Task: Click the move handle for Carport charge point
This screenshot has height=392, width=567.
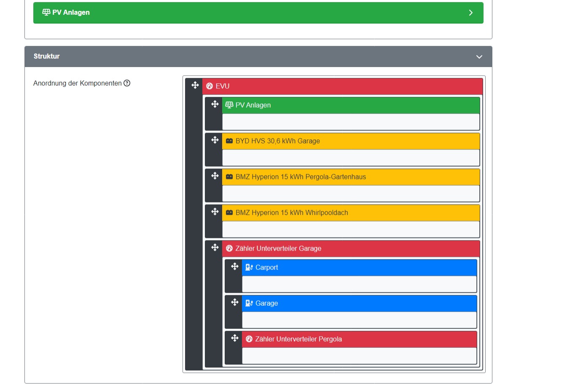Action: 235,267
